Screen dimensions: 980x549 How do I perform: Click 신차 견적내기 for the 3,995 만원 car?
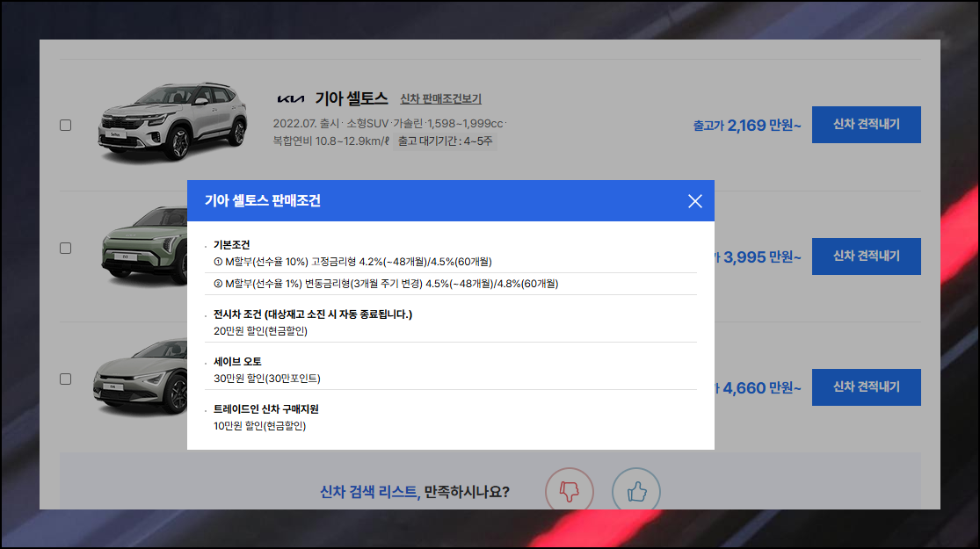tap(867, 256)
